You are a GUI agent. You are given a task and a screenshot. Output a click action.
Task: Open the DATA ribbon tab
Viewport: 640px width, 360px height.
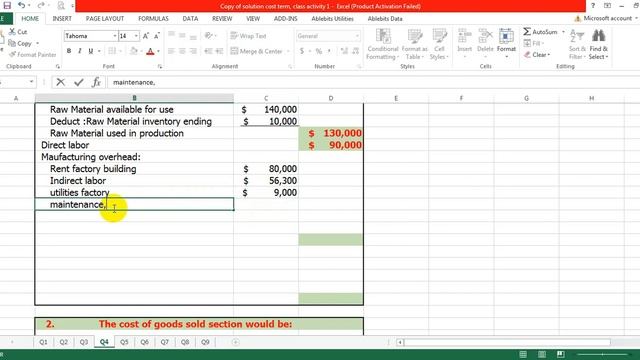click(190, 19)
